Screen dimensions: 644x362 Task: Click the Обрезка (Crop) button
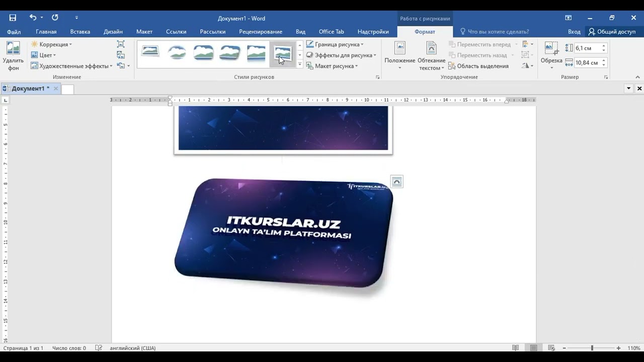[x=551, y=56]
